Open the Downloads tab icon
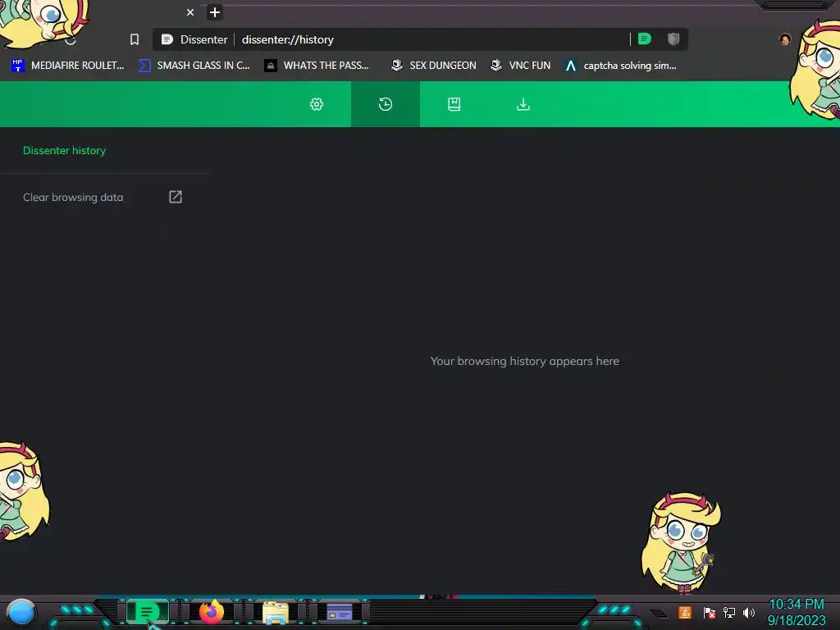 [x=523, y=104]
